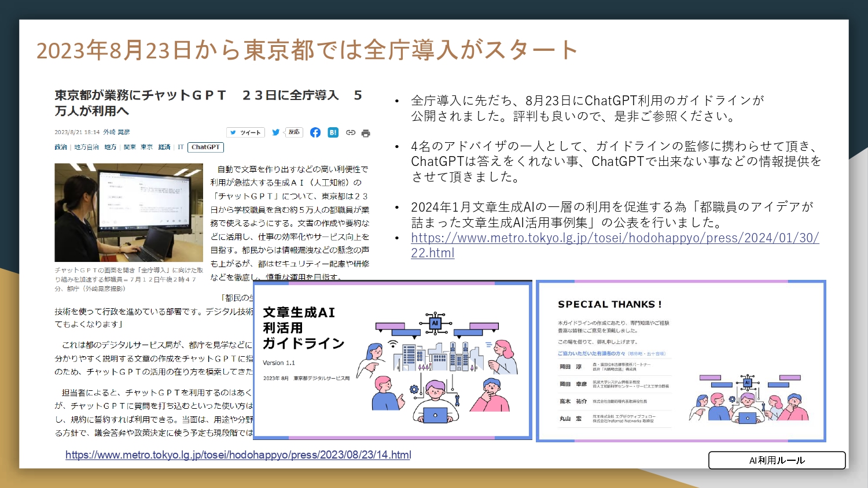Click the name 岡田 幸彦 in thanks list

[573, 384]
